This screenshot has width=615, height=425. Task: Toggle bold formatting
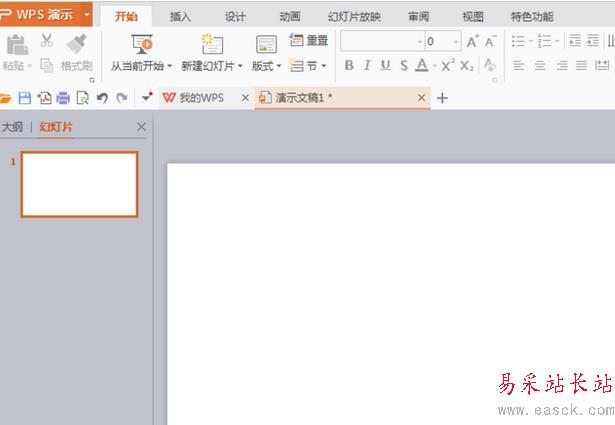pos(349,65)
